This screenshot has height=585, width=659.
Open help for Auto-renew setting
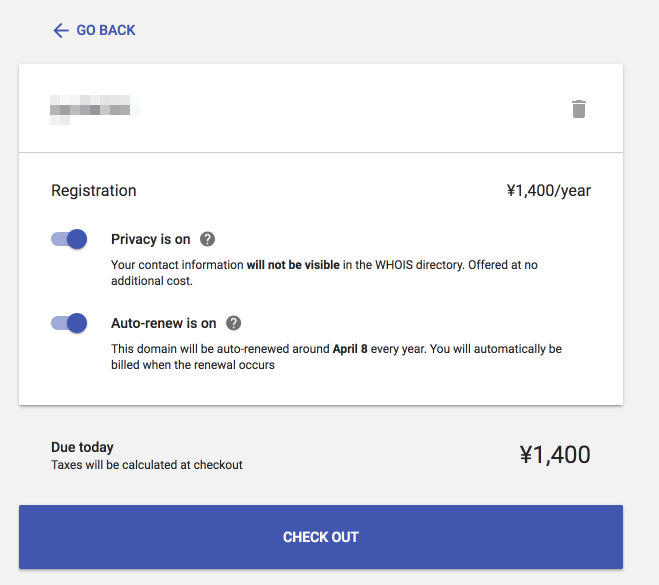coord(234,323)
